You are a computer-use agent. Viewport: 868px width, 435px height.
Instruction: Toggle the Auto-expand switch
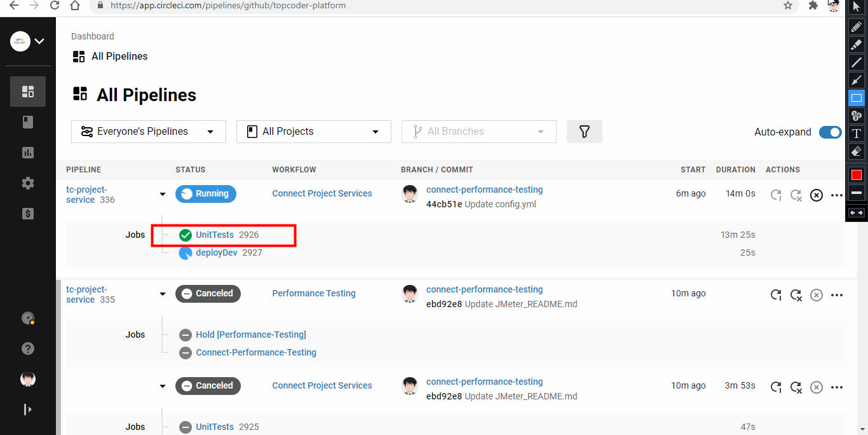[830, 132]
